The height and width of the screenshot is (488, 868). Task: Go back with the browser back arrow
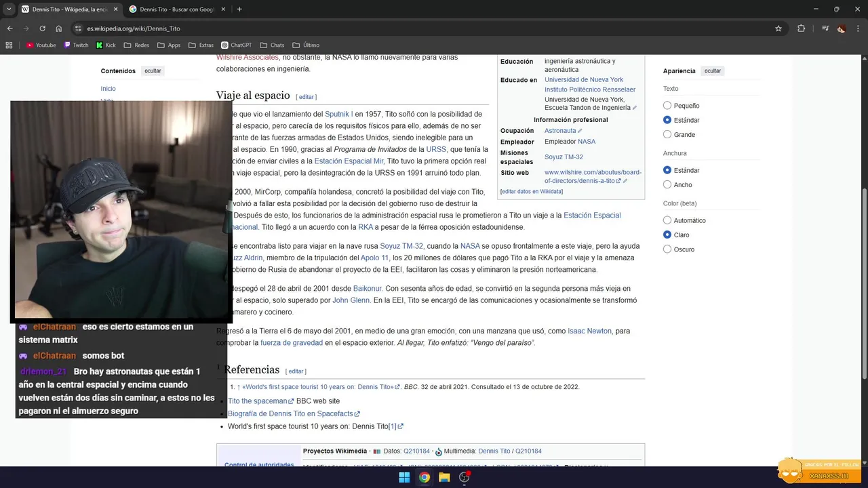coord(9,28)
